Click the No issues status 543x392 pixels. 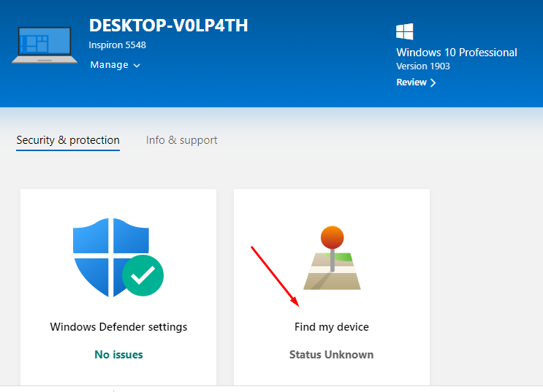coord(118,355)
